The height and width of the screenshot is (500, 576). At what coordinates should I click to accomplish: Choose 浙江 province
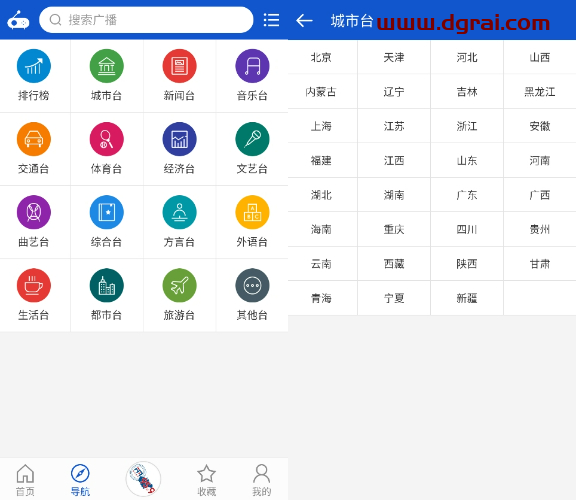click(467, 126)
